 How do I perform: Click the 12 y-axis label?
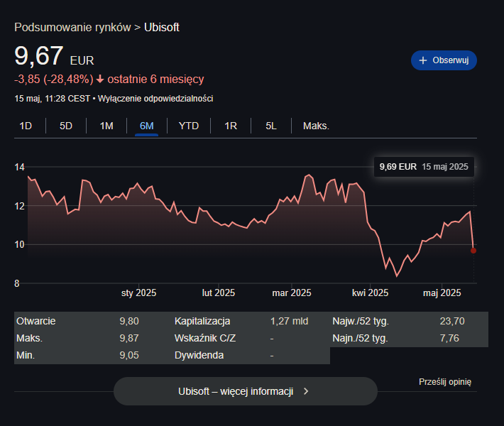tap(19, 206)
